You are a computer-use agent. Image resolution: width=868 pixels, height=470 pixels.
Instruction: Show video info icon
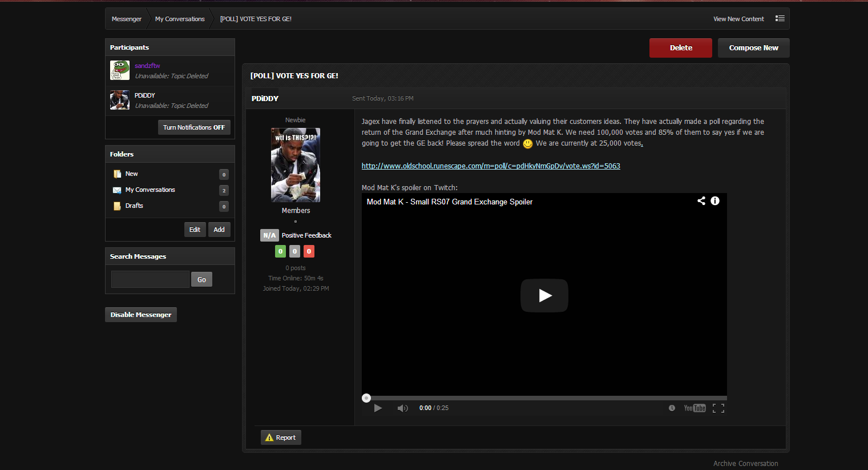[715, 200]
